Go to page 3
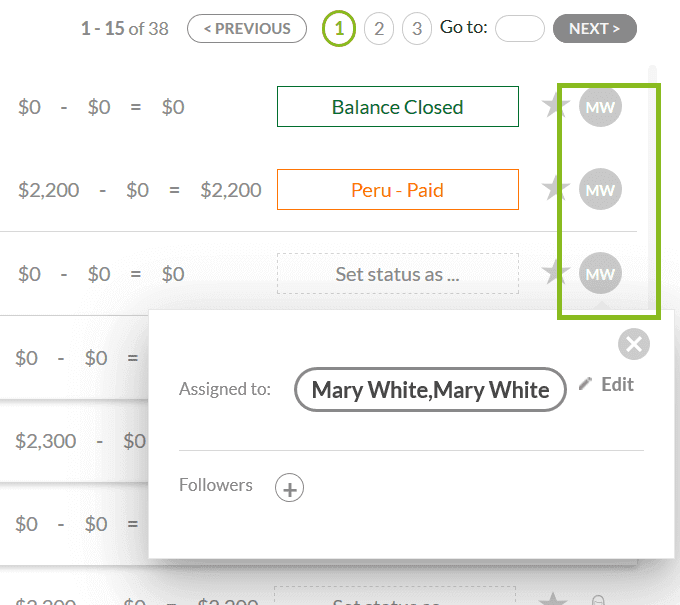 coord(417,29)
